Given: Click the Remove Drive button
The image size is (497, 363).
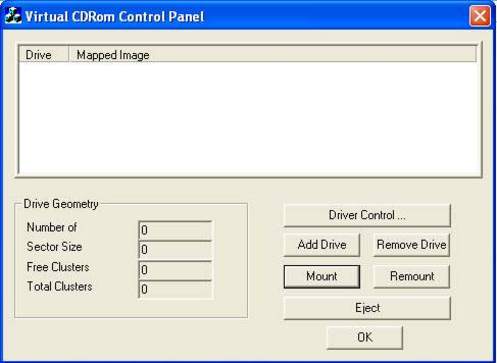Looking at the screenshot, I should pyautogui.click(x=411, y=245).
